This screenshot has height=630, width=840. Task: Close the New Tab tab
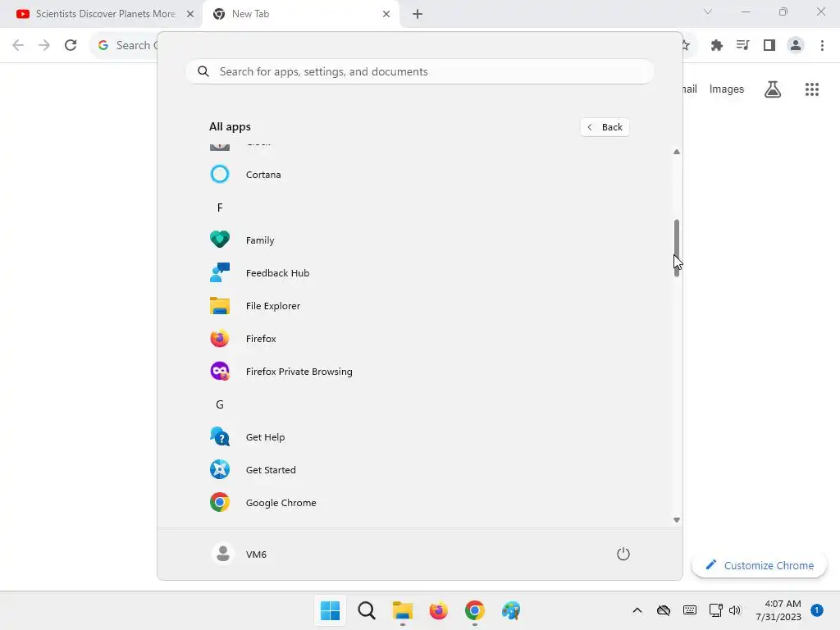pos(386,14)
